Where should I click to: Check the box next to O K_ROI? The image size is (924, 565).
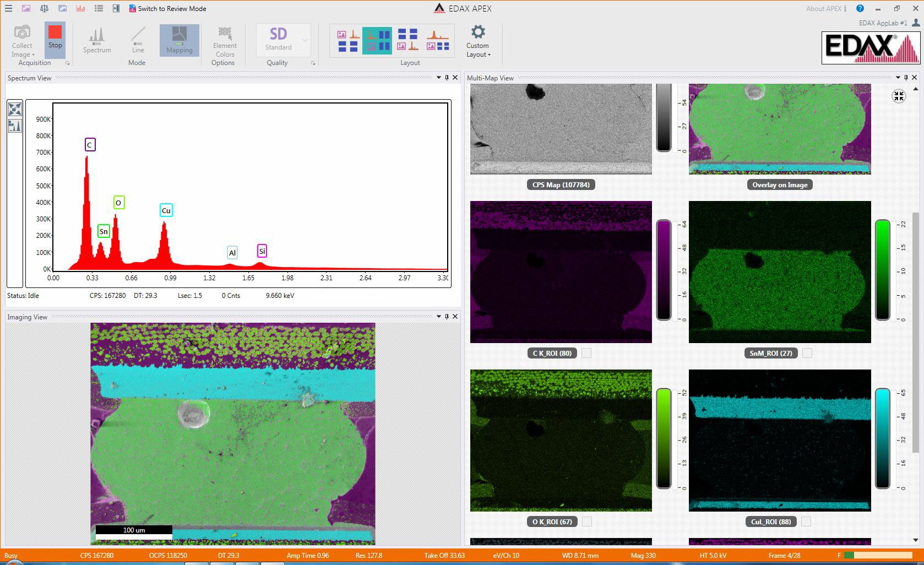[x=587, y=521]
